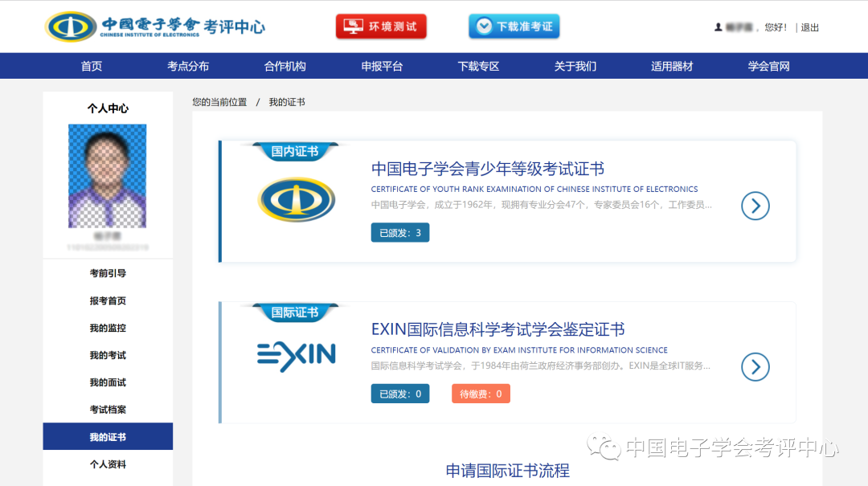Select 首页 in the navigation bar

point(91,65)
